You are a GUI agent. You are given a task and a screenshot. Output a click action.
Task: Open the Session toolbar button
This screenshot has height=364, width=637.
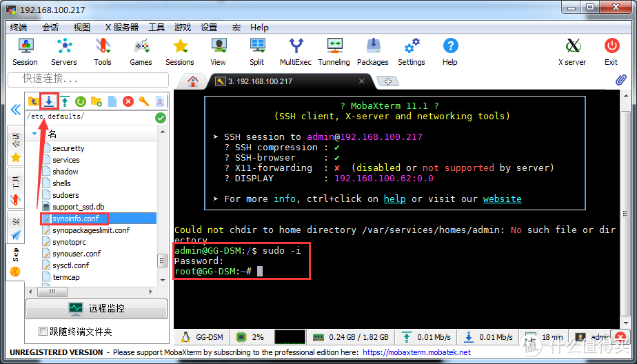tap(26, 51)
